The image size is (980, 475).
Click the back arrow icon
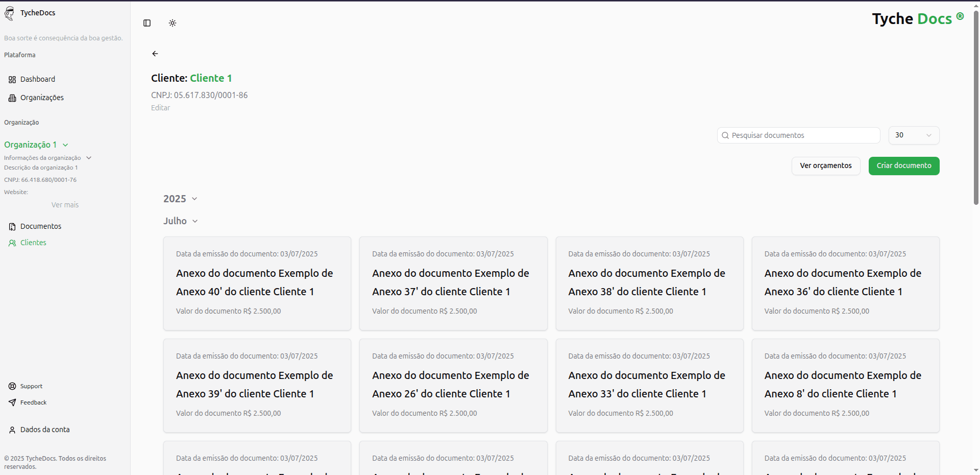pyautogui.click(x=155, y=54)
